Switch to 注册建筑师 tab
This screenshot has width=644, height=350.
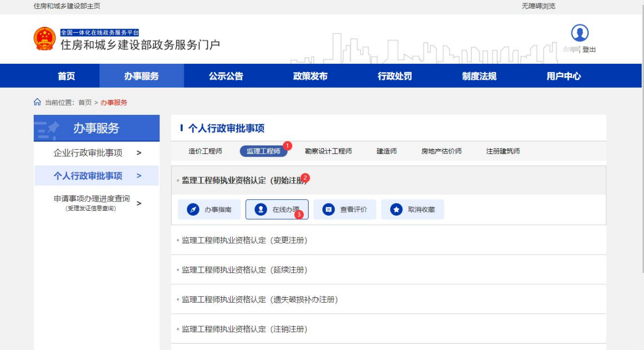(503, 151)
